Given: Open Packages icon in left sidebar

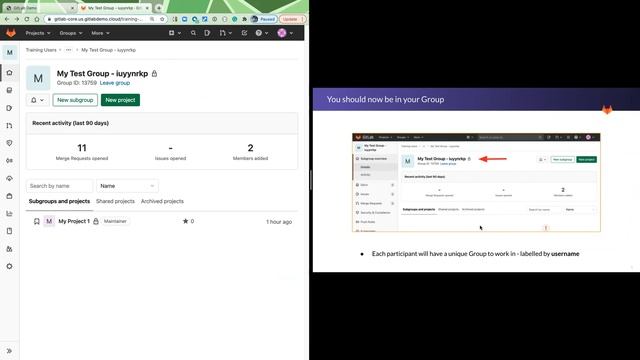Looking at the screenshot, I should tap(9, 196).
